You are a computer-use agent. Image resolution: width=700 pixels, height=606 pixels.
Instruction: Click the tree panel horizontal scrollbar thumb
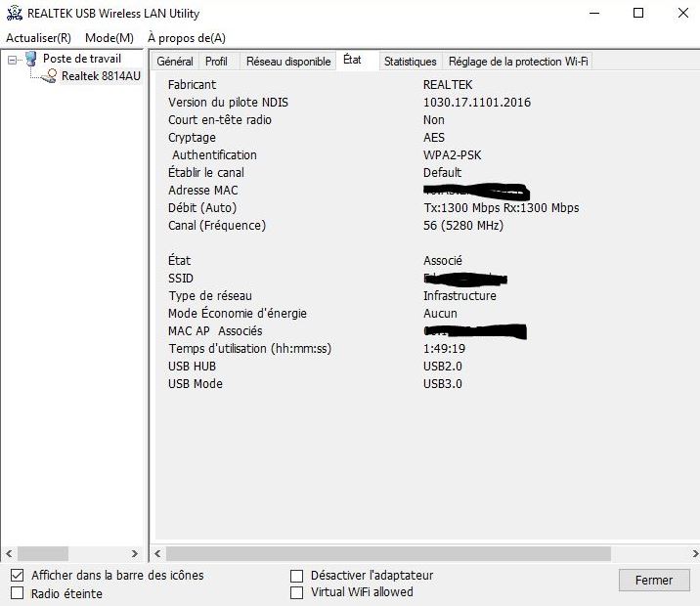43,554
